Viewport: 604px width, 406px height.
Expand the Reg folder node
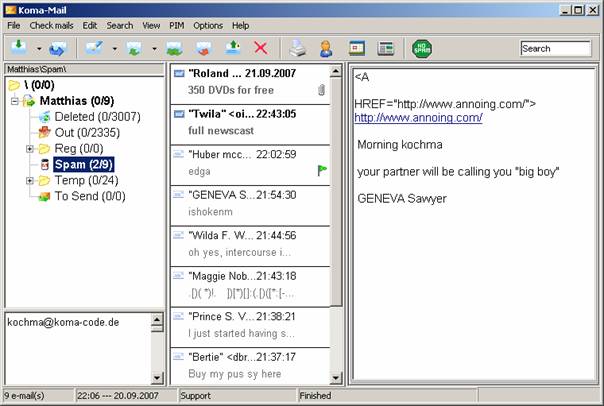[30, 149]
